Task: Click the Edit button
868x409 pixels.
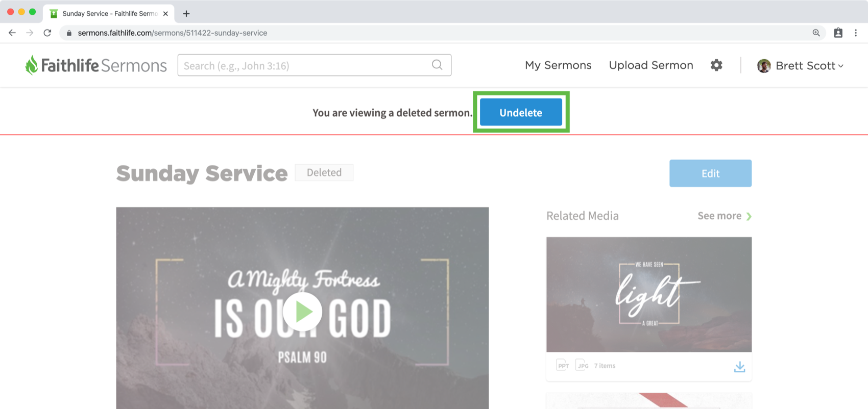Action: (710, 173)
